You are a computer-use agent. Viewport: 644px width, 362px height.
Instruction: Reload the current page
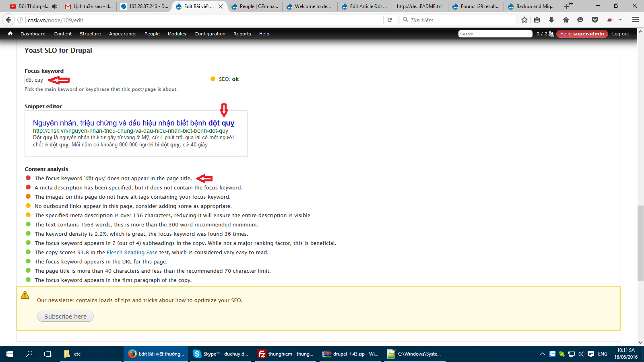click(x=389, y=19)
